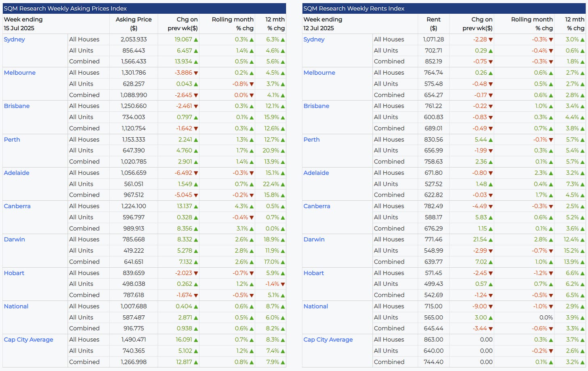Screen dimensions: 588x371
Task: Open the Sydney link in Rents Index table
Action: click(x=314, y=39)
